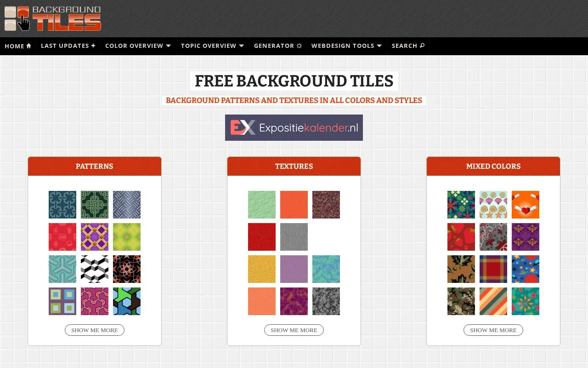Select the diagonal striped tile
The image size is (588, 368).
tap(493, 301)
